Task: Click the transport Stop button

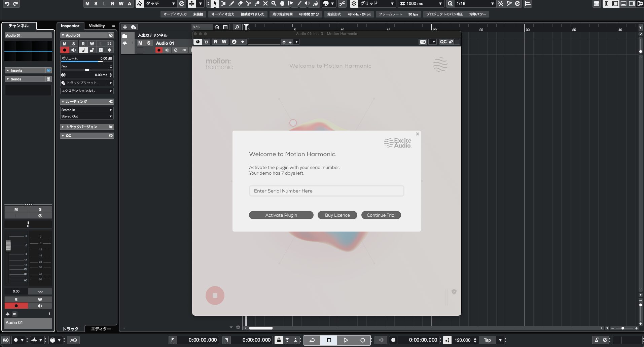Action: click(x=329, y=340)
